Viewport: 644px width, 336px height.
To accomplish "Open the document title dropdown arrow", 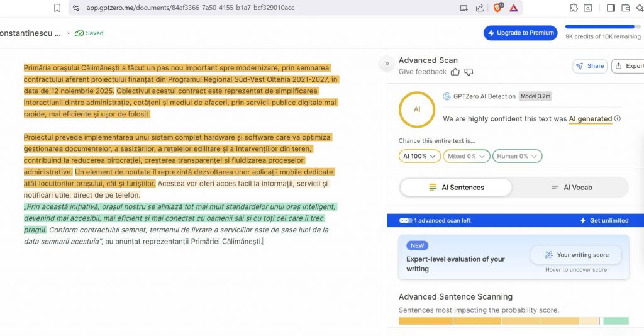I will [69, 33].
